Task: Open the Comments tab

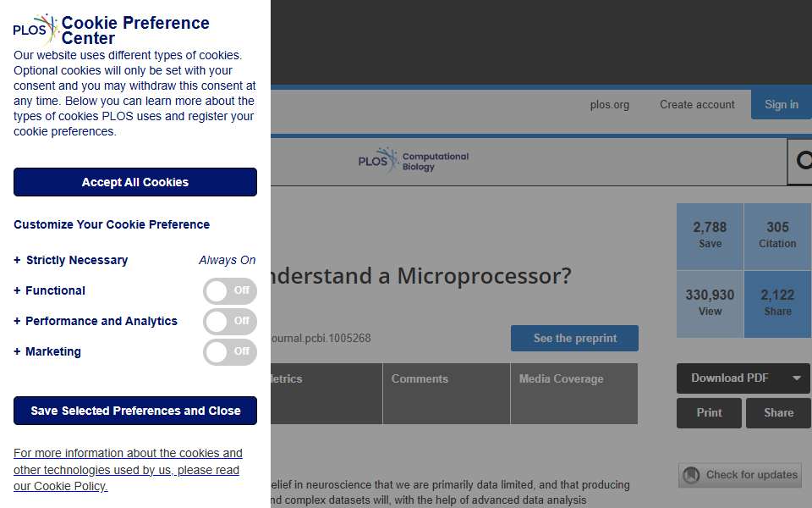Action: pyautogui.click(x=447, y=394)
